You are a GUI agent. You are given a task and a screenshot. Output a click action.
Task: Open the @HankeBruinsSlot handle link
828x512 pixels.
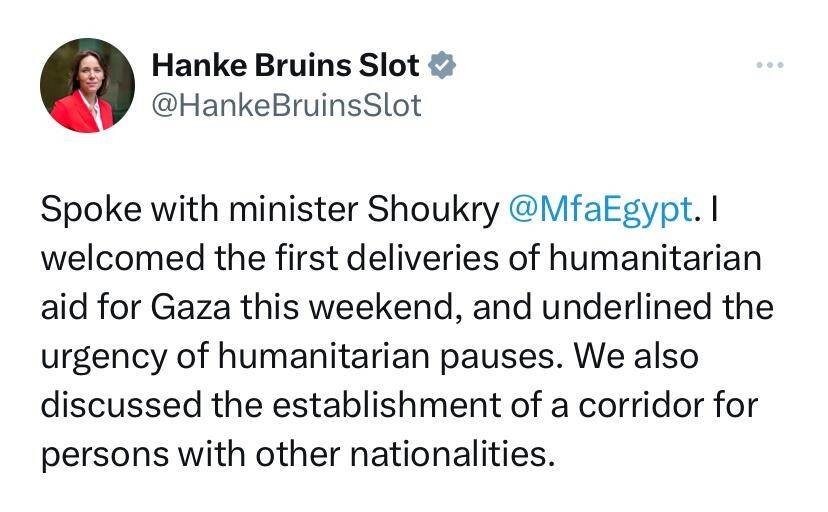(x=285, y=105)
